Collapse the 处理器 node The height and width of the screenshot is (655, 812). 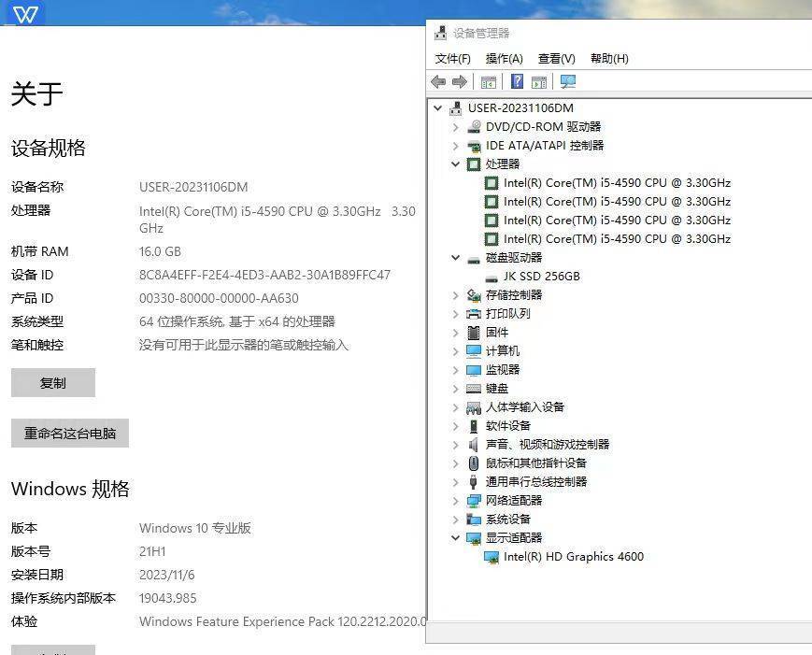point(456,164)
